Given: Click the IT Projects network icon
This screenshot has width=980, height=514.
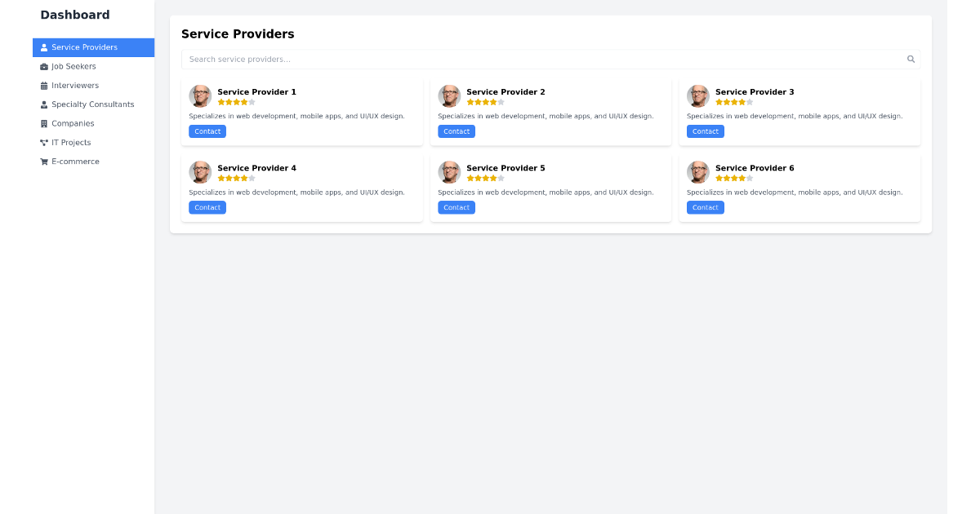Looking at the screenshot, I should pos(43,142).
